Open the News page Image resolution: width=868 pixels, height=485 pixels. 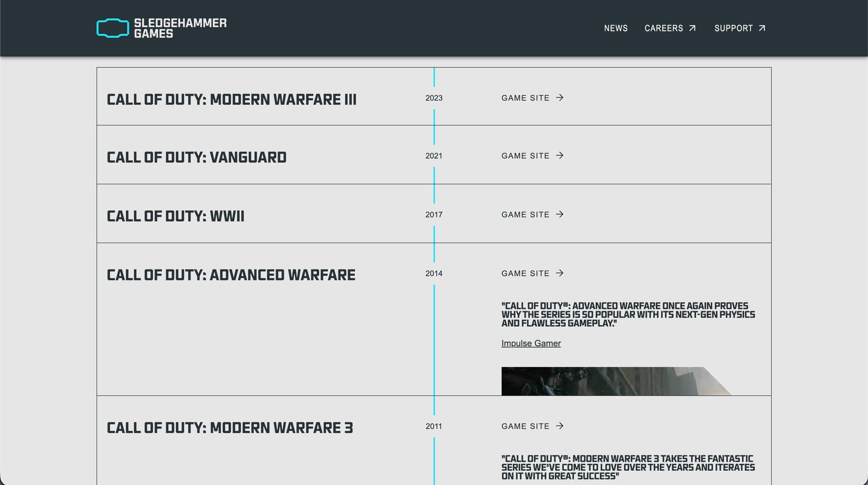coord(616,28)
